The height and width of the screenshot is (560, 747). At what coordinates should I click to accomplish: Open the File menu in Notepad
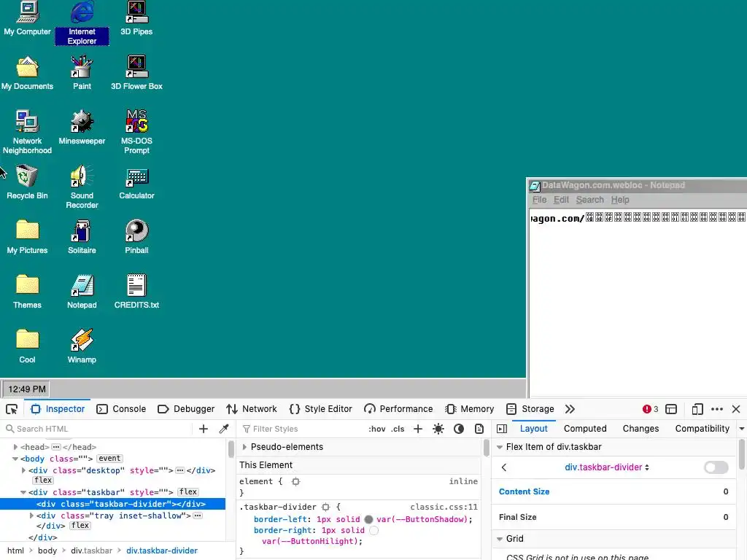(539, 200)
